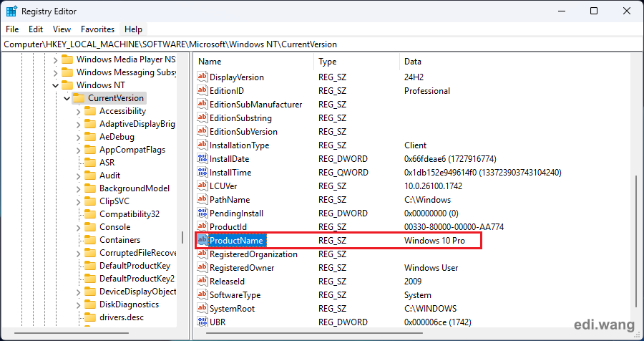Viewport: 644px width, 341px height.
Task: Click the '00330-80000-00000-AA774' data value
Action: click(x=454, y=226)
